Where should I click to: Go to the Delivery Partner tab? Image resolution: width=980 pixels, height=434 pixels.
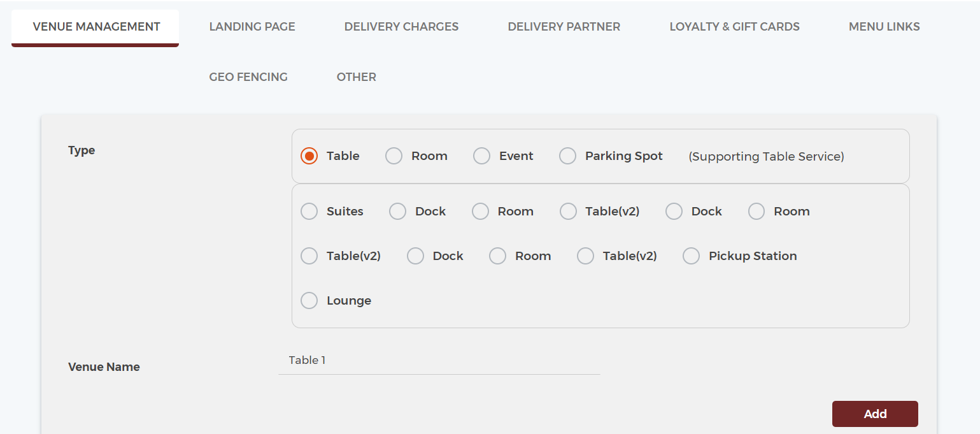[x=564, y=26]
